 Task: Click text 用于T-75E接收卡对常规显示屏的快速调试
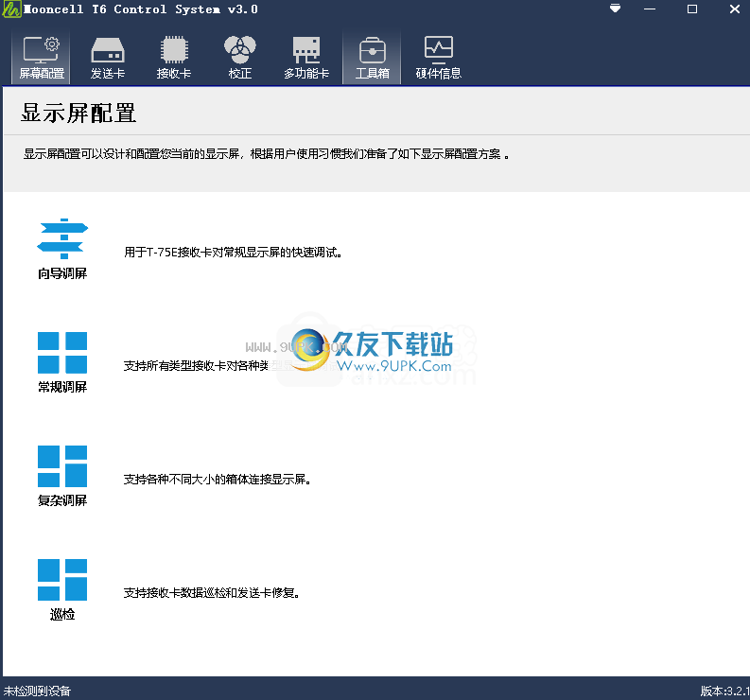tap(233, 253)
